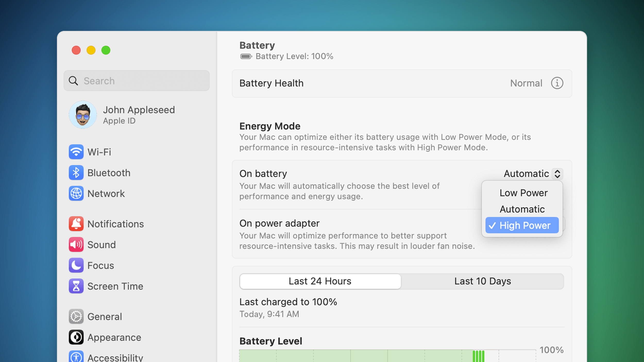The width and height of the screenshot is (644, 362).
Task: Click the Sound icon in sidebar
Action: [76, 244]
